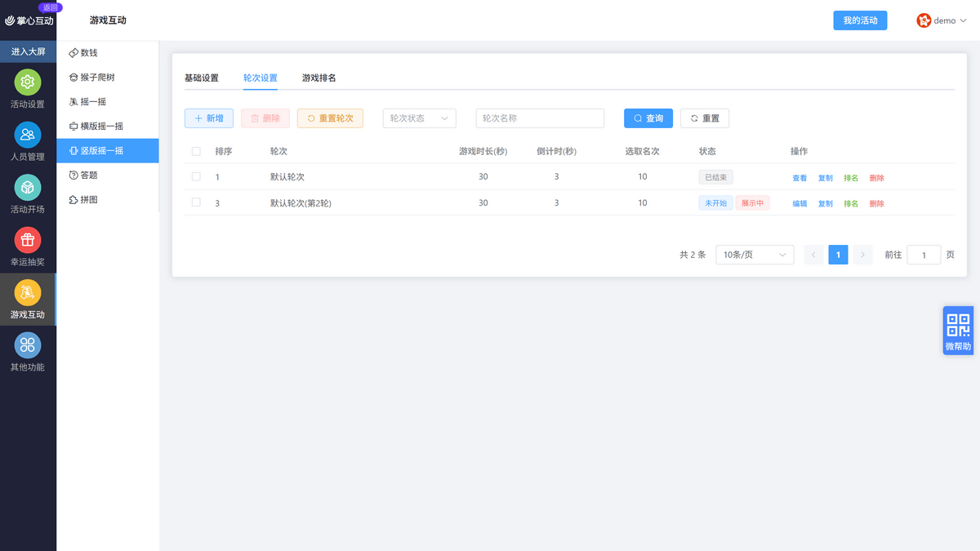Select the 数钱 game menu item
Viewport: 980px width, 551px height.
[x=108, y=52]
